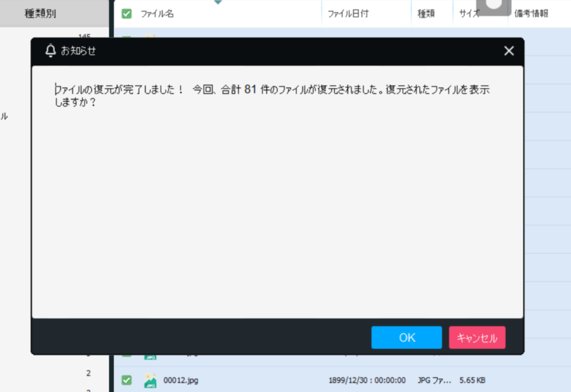Click the OK button in the dialog
This screenshot has width=571, height=392.
407,337
